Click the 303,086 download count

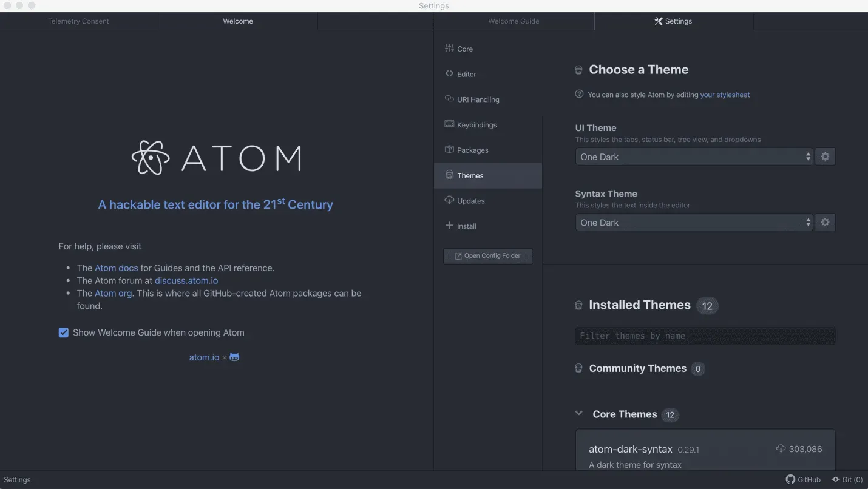coord(805,449)
